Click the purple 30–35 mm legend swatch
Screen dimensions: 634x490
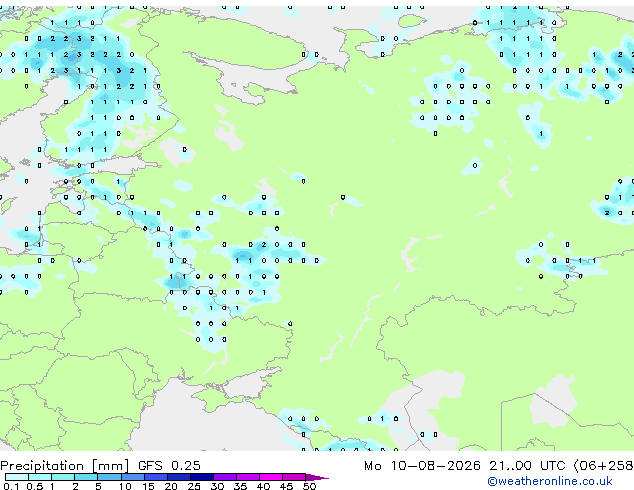tap(225, 477)
